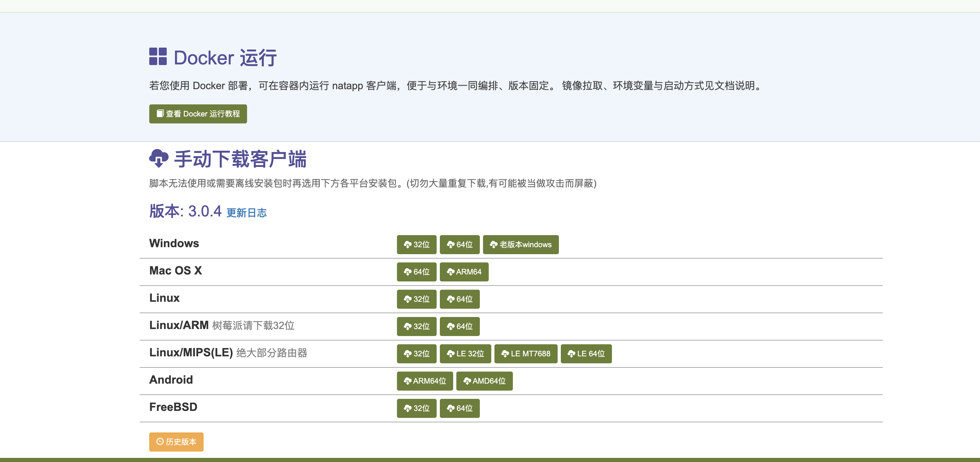
Task: Click the 版本: 3.0.4 text
Action: (185, 211)
